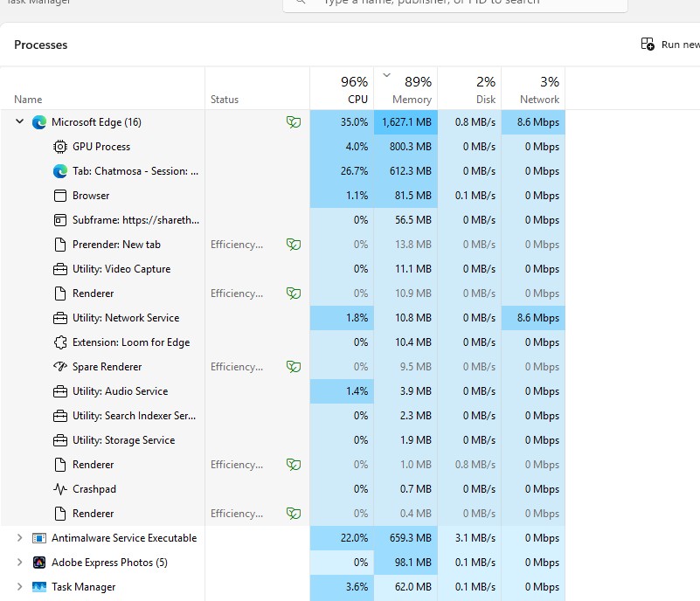Expand the Task Manager process group
This screenshot has height=601, width=700.
[x=19, y=587]
